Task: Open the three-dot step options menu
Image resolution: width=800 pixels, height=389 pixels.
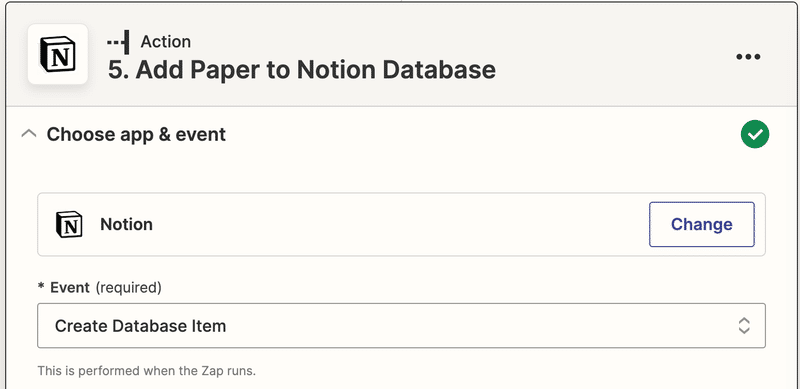Action: tap(748, 57)
